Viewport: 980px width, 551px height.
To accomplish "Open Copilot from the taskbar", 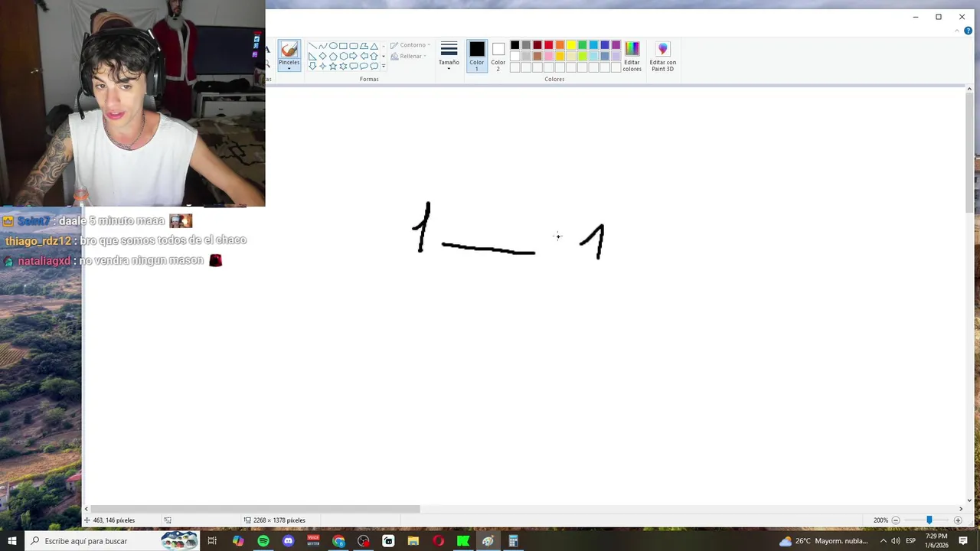I will (238, 541).
